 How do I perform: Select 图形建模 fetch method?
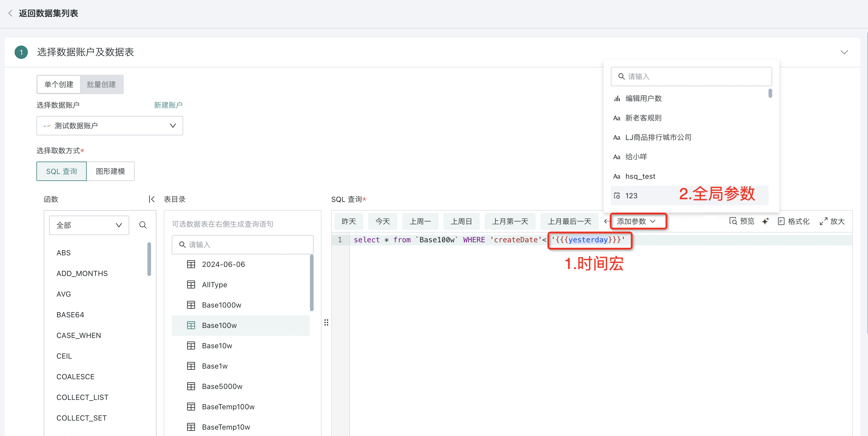tap(110, 171)
